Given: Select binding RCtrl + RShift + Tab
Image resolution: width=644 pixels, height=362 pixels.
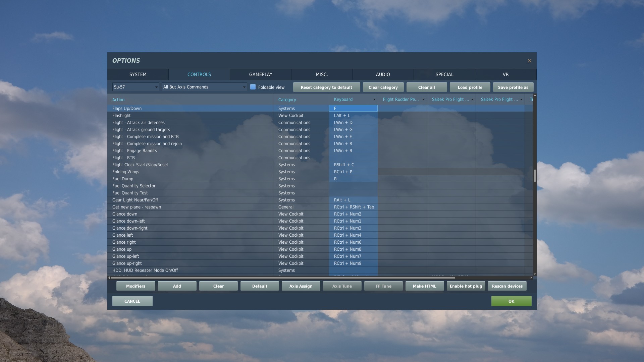Looking at the screenshot, I should tap(353, 207).
